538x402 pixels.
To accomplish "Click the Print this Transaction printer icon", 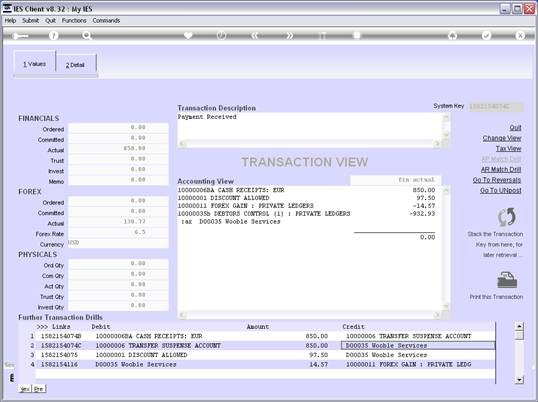I will point(507,280).
